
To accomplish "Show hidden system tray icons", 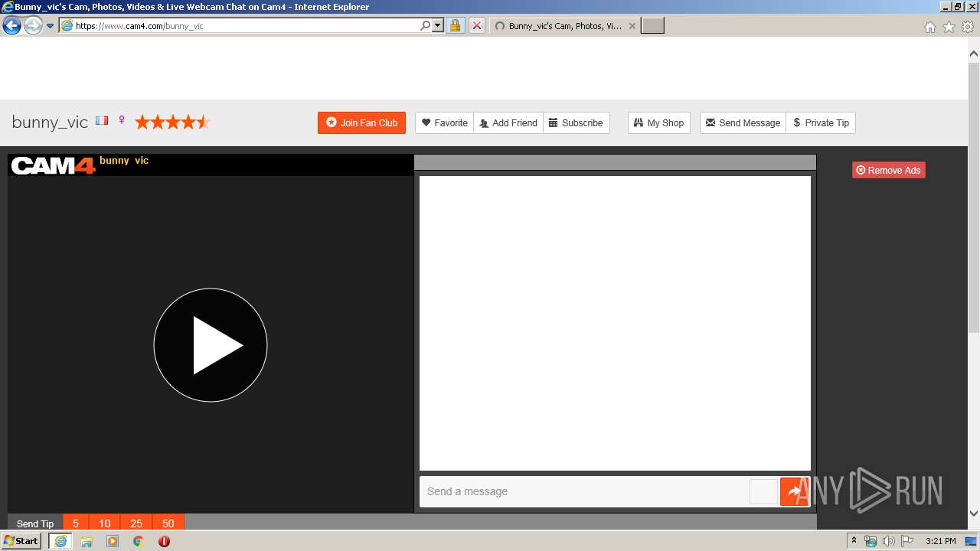I will coord(854,541).
